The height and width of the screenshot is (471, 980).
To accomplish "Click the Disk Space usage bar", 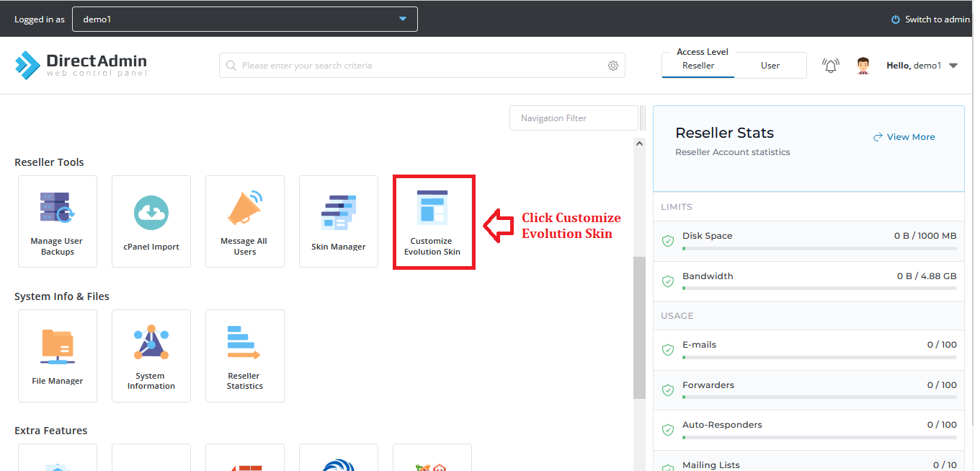I will 819,248.
